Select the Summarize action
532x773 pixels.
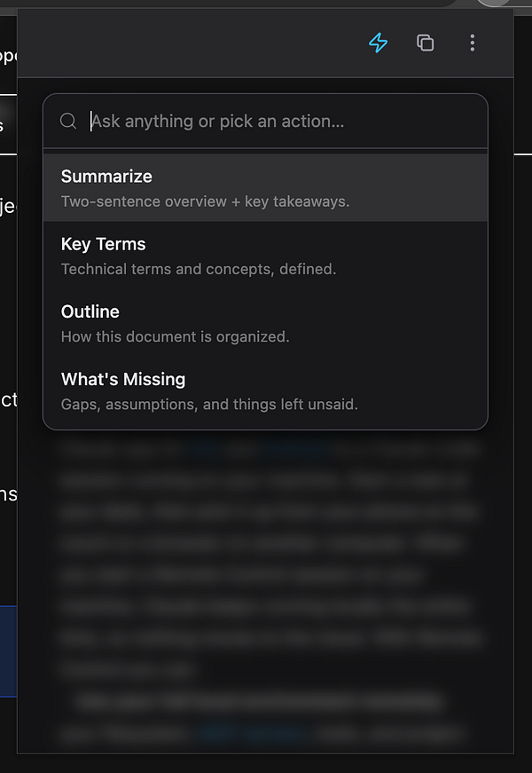[x=106, y=177]
